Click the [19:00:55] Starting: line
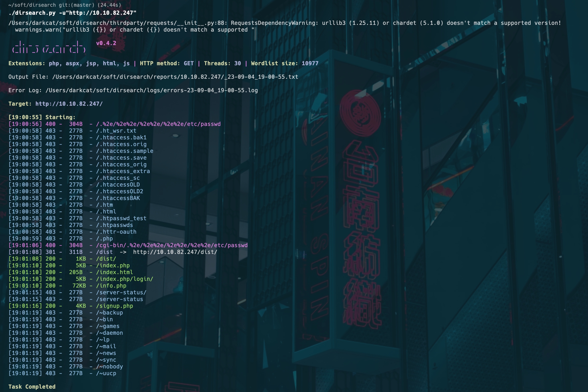 pyautogui.click(x=42, y=117)
